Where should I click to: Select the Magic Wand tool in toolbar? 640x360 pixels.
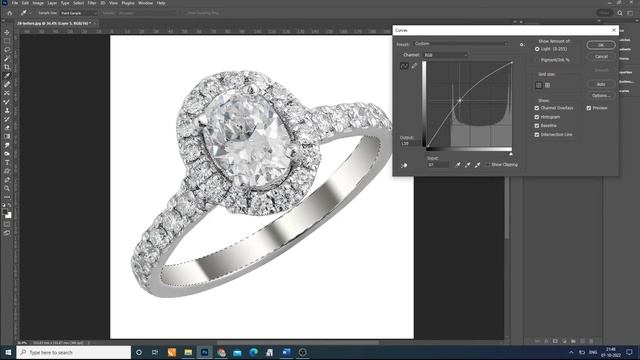pyautogui.click(x=7, y=58)
